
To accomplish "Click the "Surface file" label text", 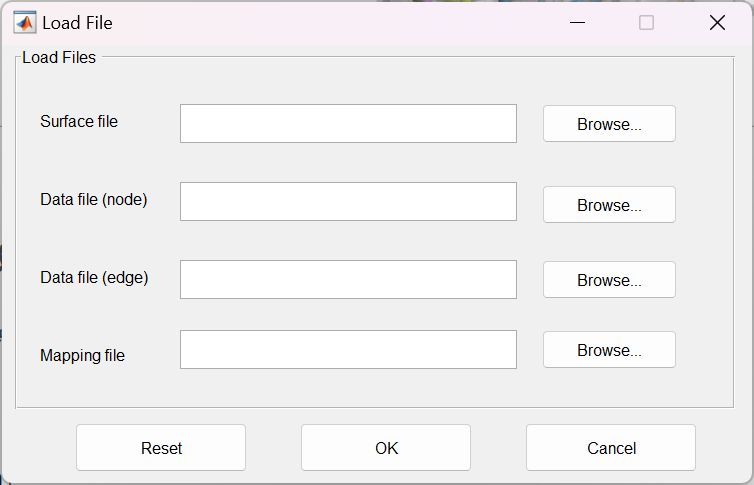I will coord(79,121).
